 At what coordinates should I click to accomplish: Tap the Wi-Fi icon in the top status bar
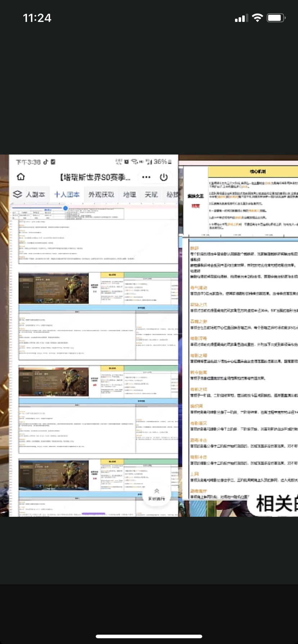(257, 18)
